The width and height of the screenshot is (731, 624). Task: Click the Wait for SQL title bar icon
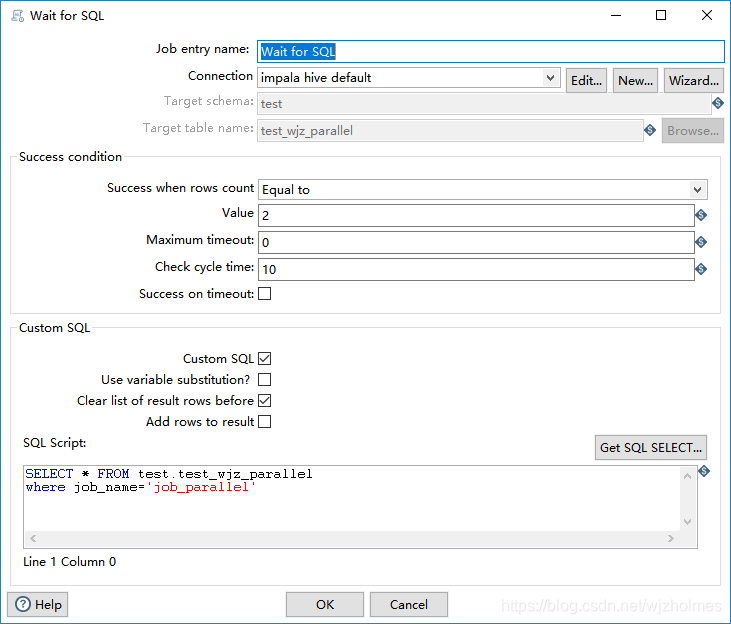[18, 16]
